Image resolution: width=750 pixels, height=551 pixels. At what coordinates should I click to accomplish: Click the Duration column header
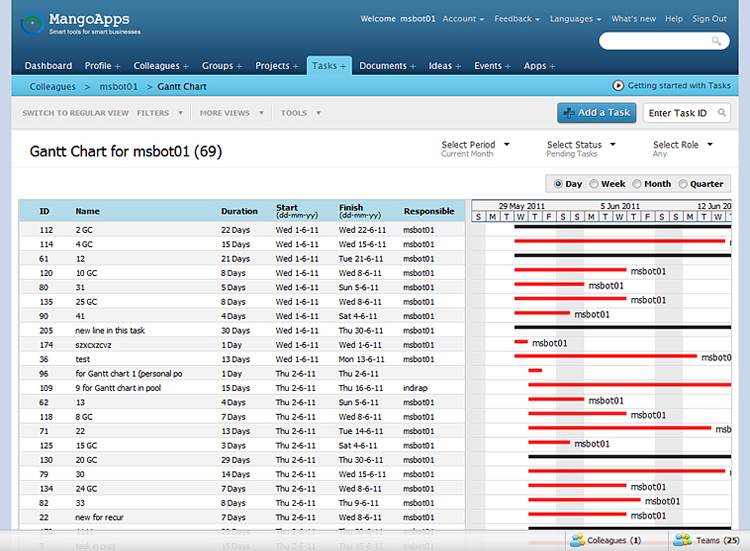pos(239,211)
